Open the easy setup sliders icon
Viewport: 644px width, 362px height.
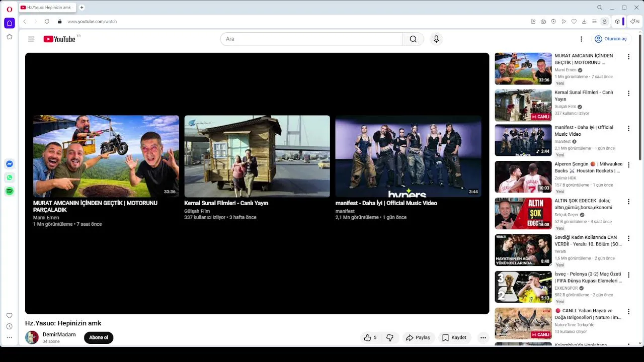[594, 22]
